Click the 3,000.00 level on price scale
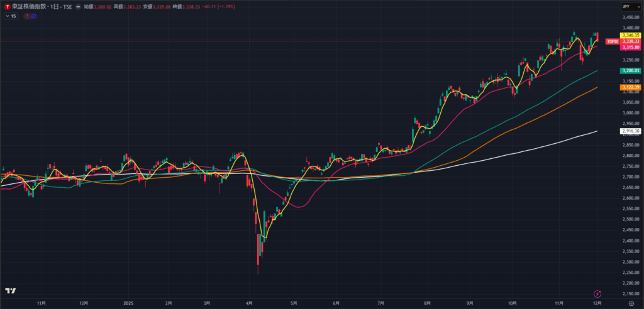The image size is (644, 309). [x=630, y=113]
